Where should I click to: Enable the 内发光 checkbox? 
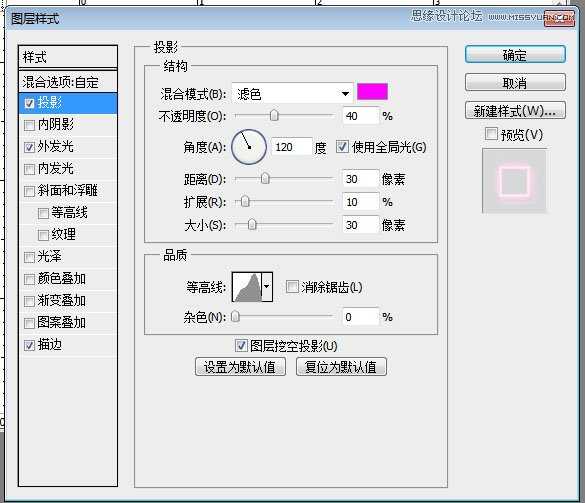[29, 169]
